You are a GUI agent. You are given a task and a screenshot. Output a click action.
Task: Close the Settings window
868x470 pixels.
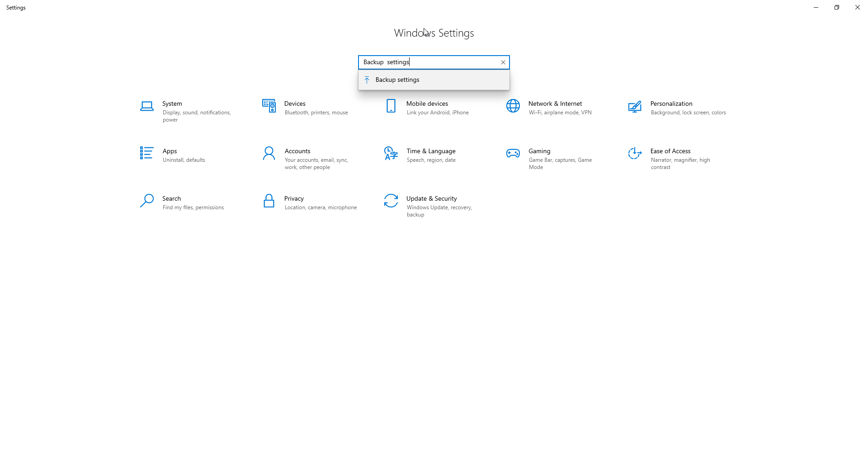coord(858,7)
